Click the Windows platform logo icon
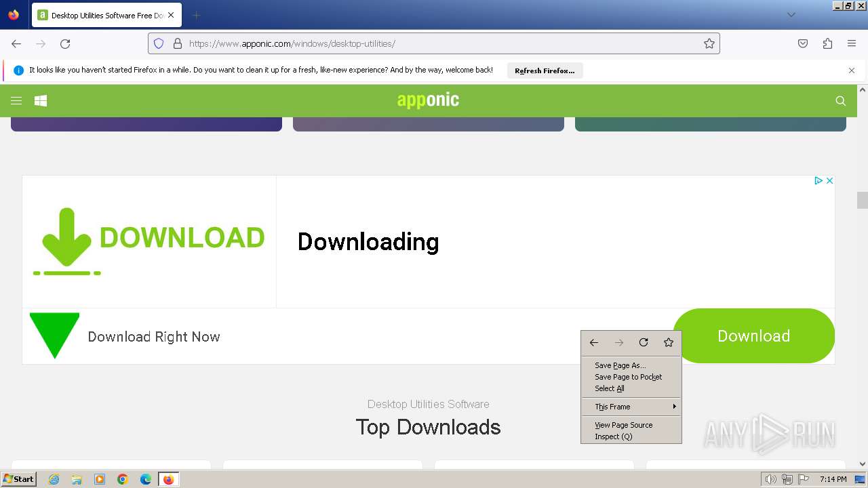 41,100
